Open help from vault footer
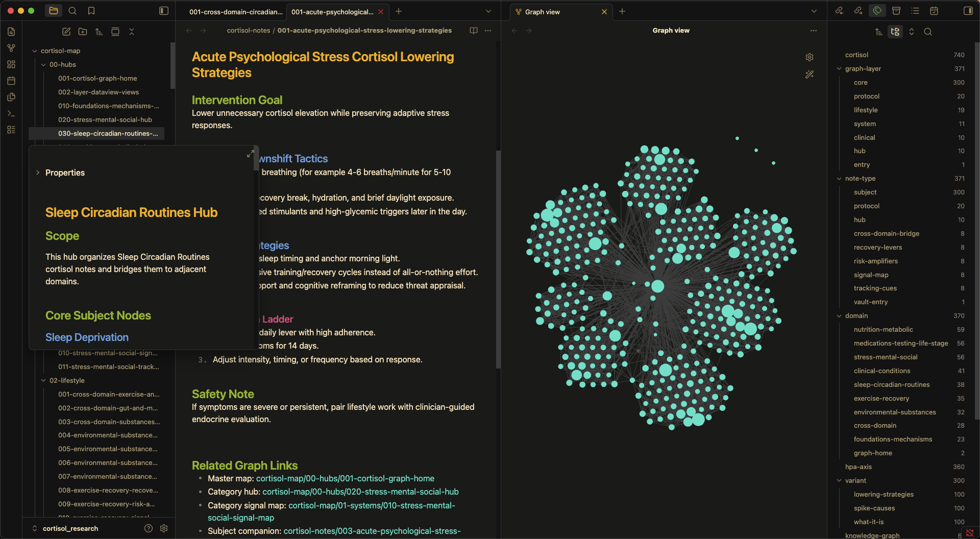 tap(149, 528)
